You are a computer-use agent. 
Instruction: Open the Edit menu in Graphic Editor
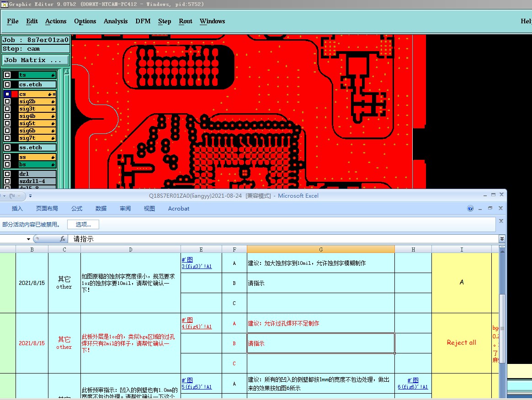tap(32, 21)
